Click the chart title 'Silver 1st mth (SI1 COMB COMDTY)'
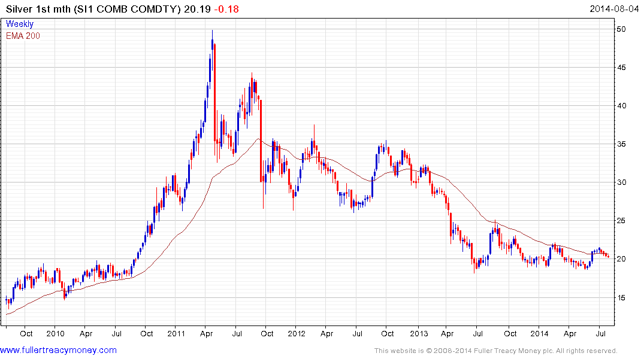 pyautogui.click(x=93, y=9)
